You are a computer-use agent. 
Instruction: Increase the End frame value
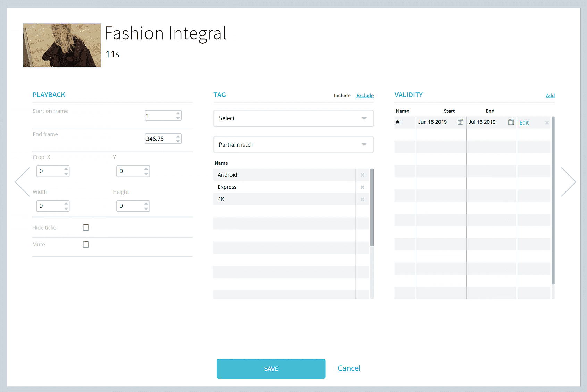click(x=178, y=136)
